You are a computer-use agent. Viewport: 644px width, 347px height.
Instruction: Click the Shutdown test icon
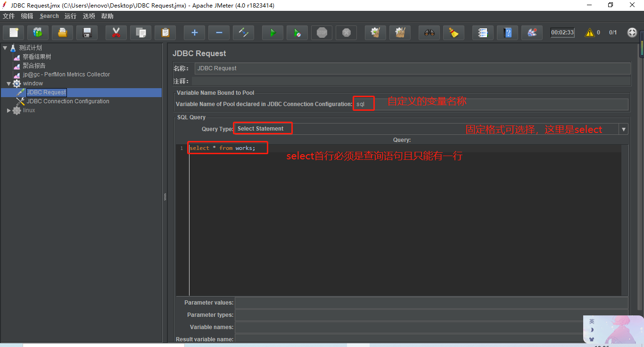pos(346,33)
